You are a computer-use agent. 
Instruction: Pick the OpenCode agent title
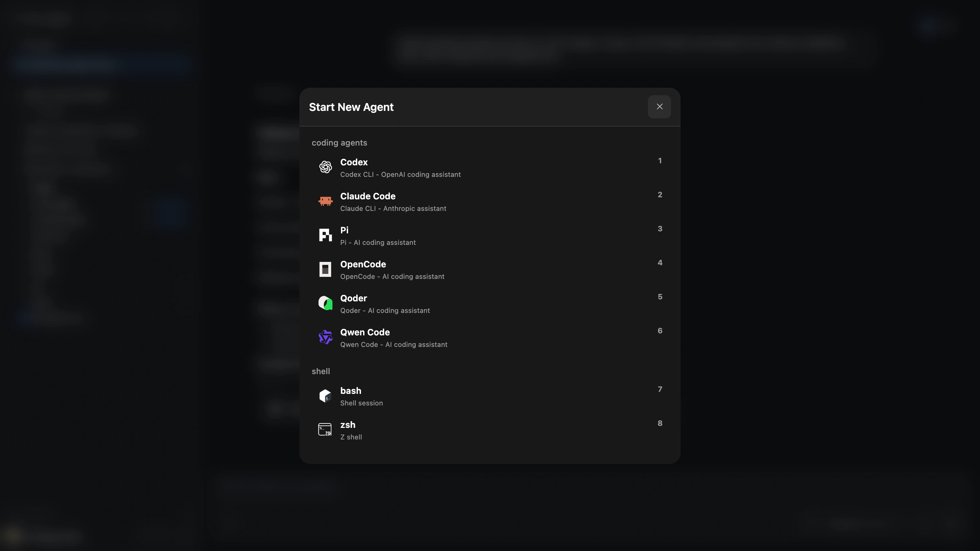click(363, 264)
